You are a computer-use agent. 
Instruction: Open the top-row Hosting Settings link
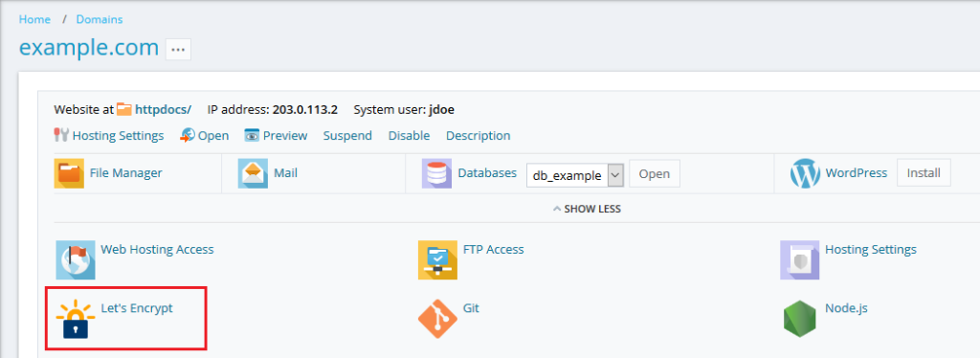point(118,136)
